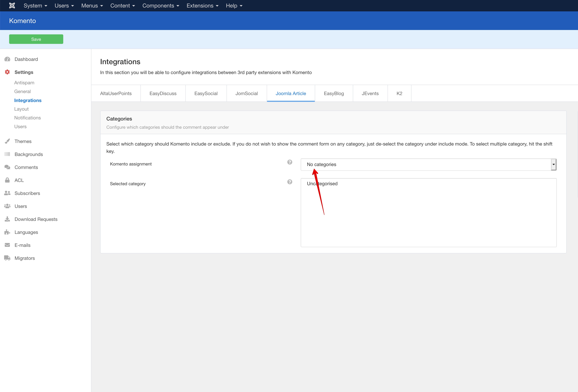The height and width of the screenshot is (392, 578).
Task: Click the Users group icon in sidebar
Action: coord(7,206)
